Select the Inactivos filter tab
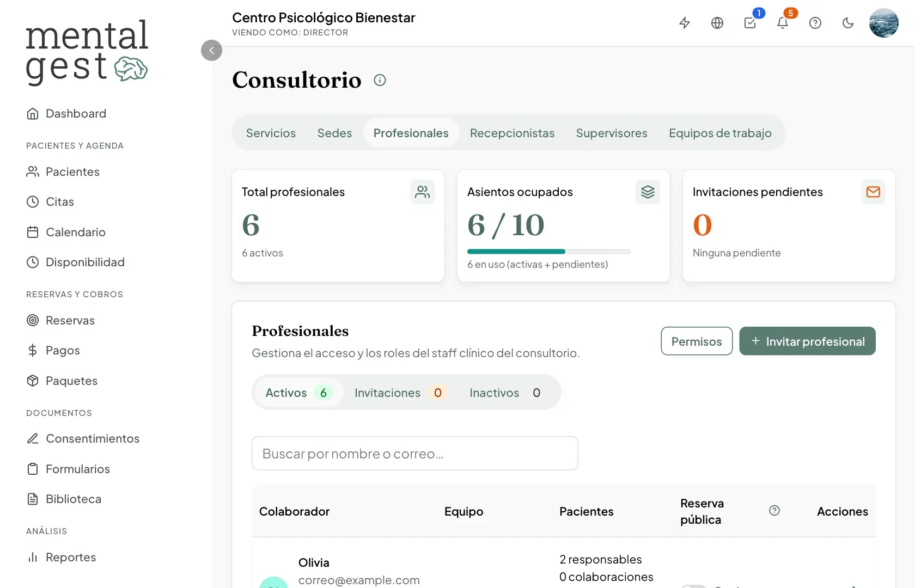The image size is (915, 588). (505, 393)
